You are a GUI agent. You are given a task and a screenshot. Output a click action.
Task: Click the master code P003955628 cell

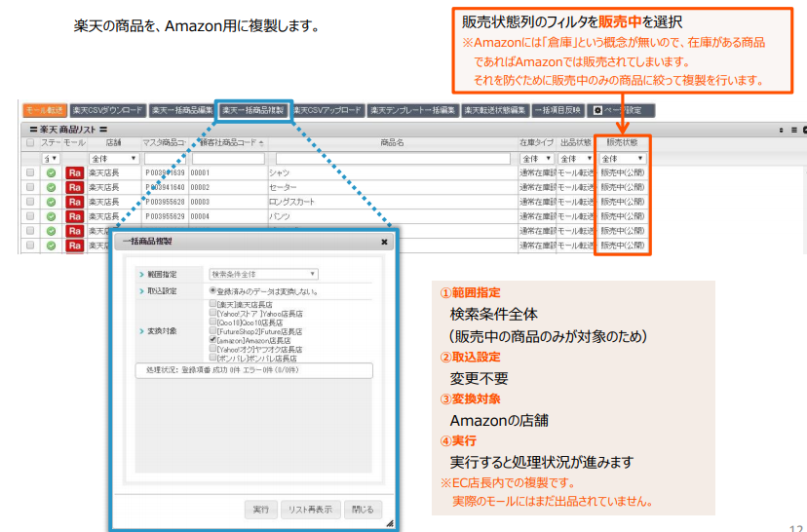(165, 202)
